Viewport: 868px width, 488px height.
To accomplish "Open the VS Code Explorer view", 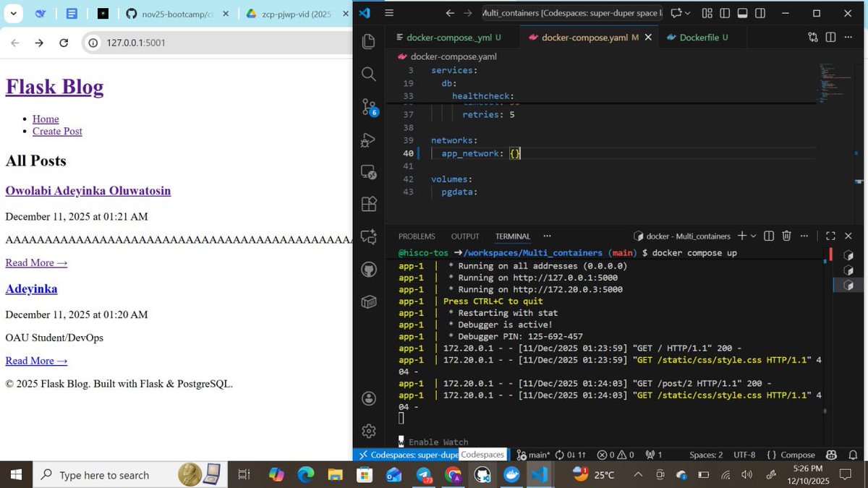I will click(369, 41).
